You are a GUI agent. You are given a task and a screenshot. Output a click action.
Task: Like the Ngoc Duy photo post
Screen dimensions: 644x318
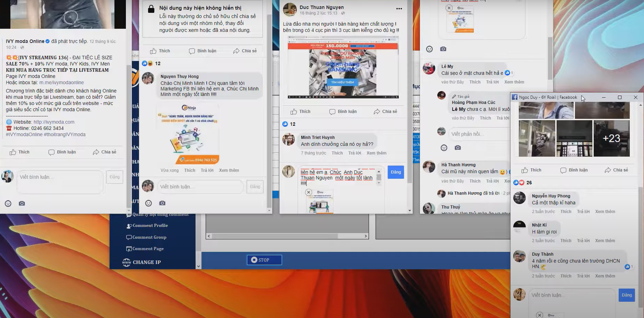coord(531,170)
